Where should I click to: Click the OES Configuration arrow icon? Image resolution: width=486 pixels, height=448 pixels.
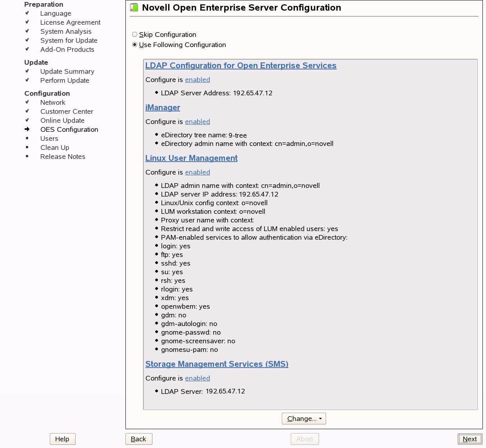click(x=27, y=129)
